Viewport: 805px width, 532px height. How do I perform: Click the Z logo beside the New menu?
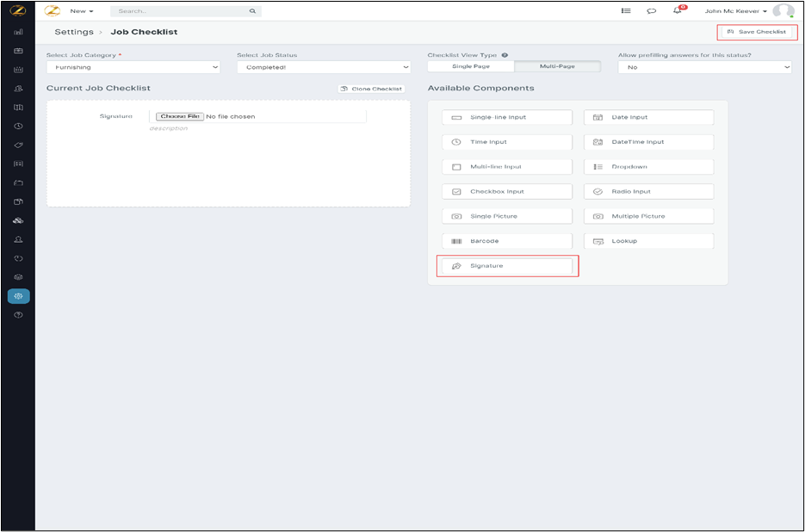point(53,11)
